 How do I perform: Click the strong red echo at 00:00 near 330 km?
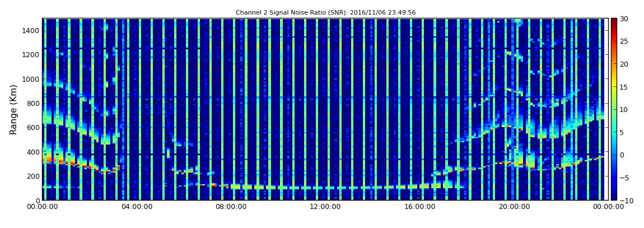[48, 160]
